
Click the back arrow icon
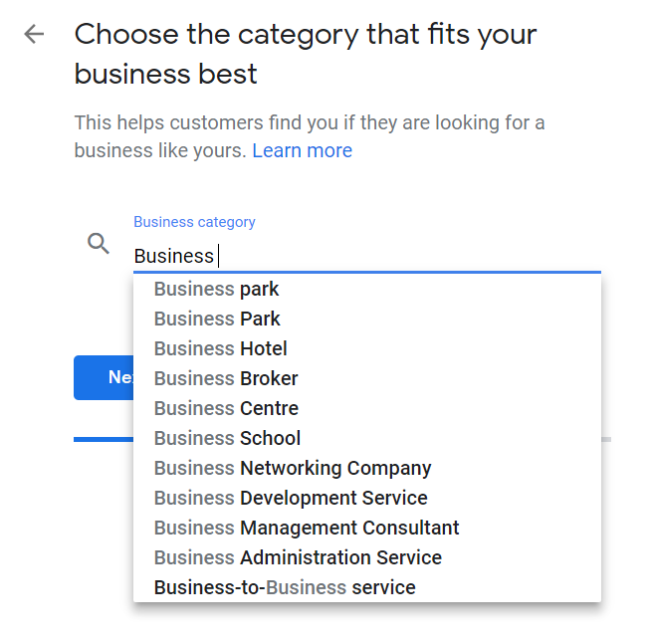(34, 34)
